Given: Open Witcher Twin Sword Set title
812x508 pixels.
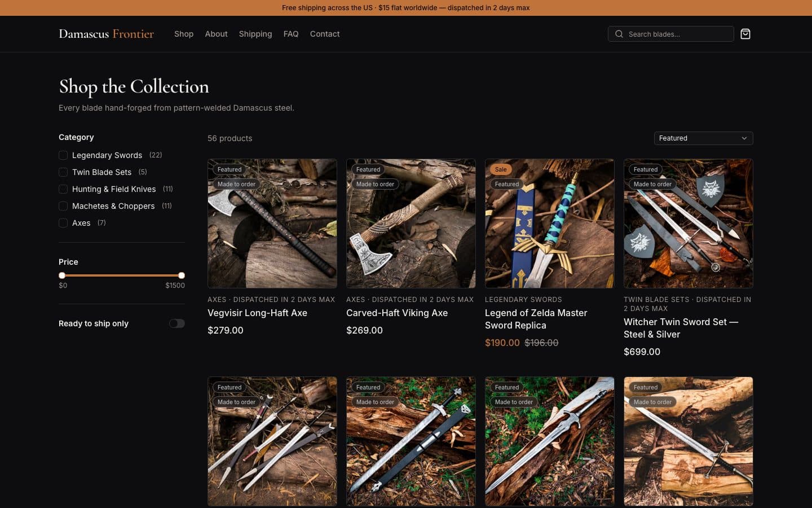Looking at the screenshot, I should point(681,328).
